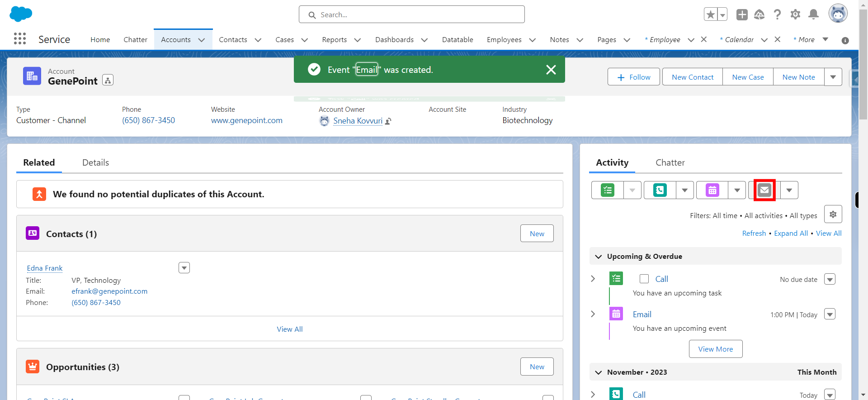This screenshot has height=400, width=868.
Task: Collapse the Upcoming & Overdue section
Action: pyautogui.click(x=599, y=257)
